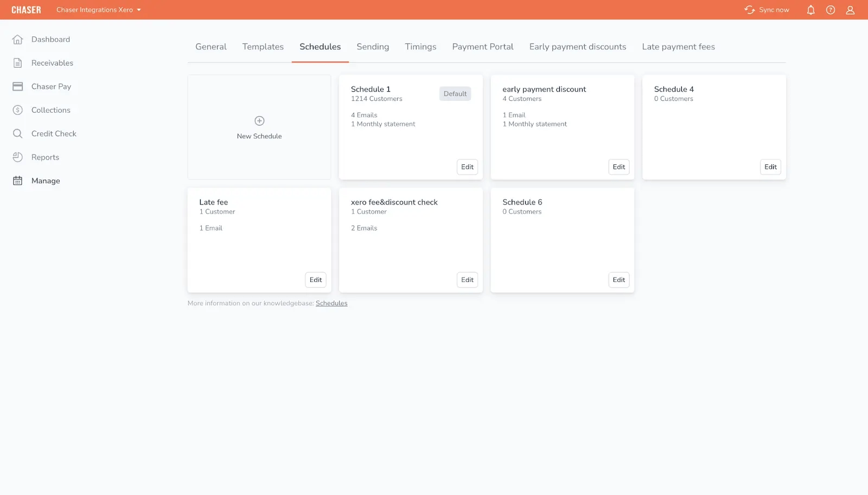The image size is (868, 495).
Task: Open the notifications bell
Action: tap(810, 10)
